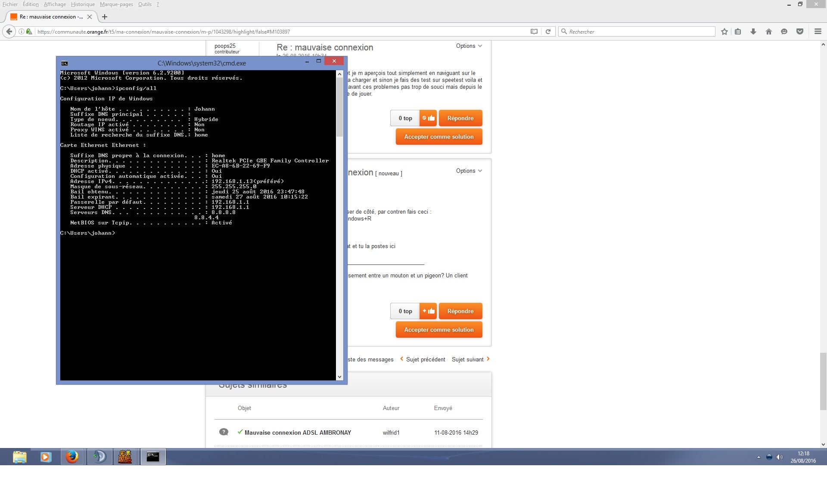The image size is (827, 504).
Task: Open the Historique menu
Action: point(83,4)
